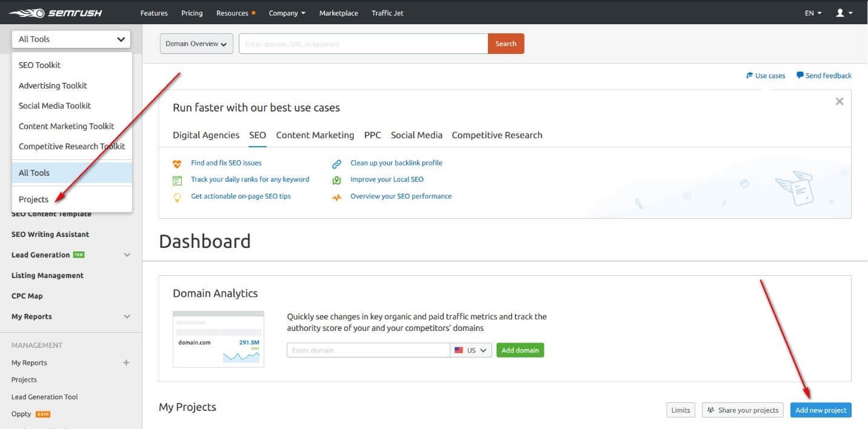Click the Use cases flag icon
The image size is (868, 429).
click(750, 76)
